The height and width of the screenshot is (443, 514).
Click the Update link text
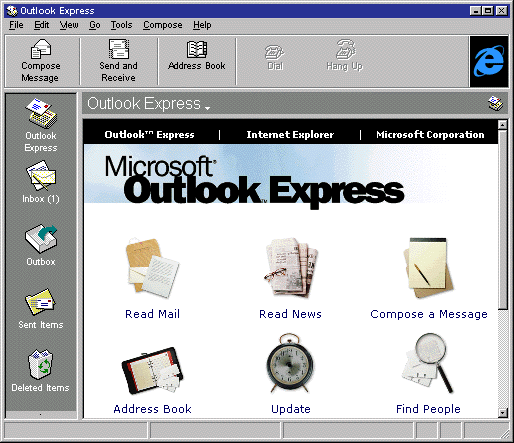291,409
